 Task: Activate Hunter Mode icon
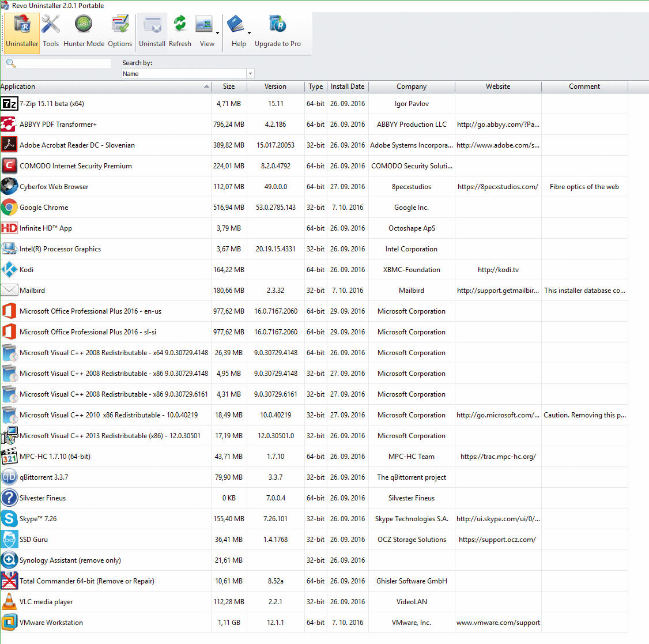[84, 24]
